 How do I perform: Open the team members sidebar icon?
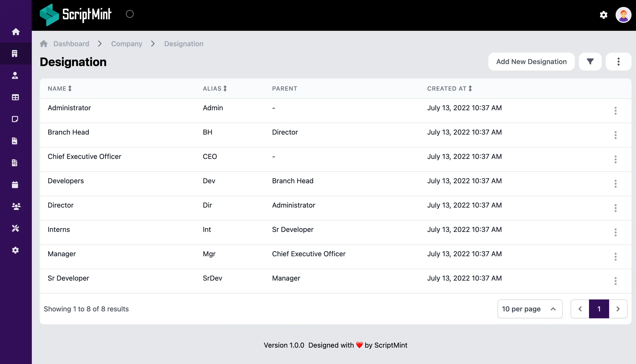click(x=16, y=206)
